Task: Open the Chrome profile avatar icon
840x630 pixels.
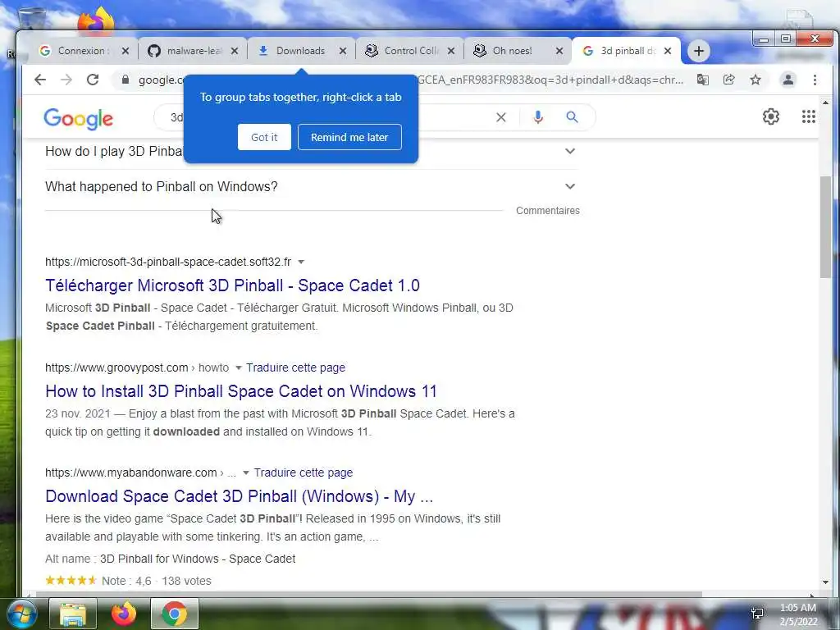Action: point(788,80)
